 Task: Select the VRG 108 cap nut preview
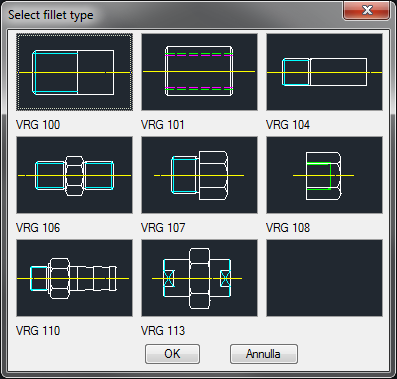(324, 175)
